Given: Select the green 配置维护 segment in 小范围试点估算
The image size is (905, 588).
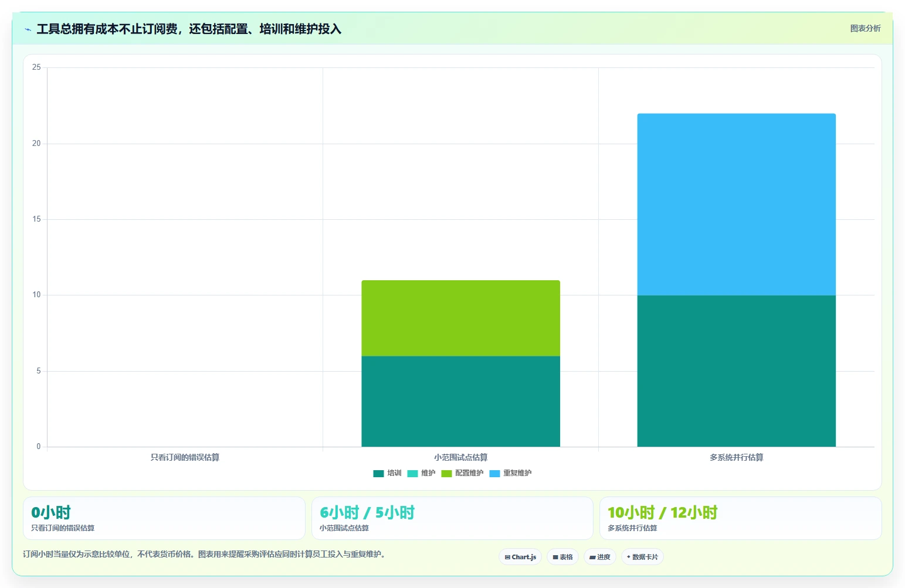Looking at the screenshot, I should tap(460, 318).
